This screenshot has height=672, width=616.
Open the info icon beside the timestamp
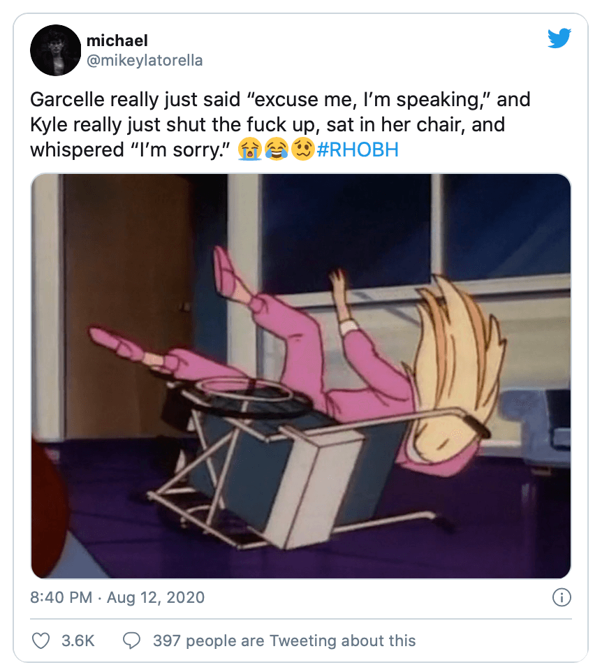[x=561, y=597]
